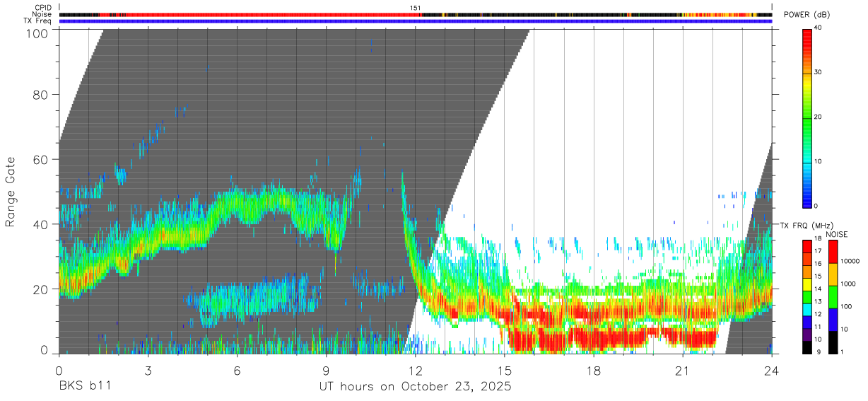Click the 3 UT hour axis label
868x401 pixels.
click(x=148, y=371)
